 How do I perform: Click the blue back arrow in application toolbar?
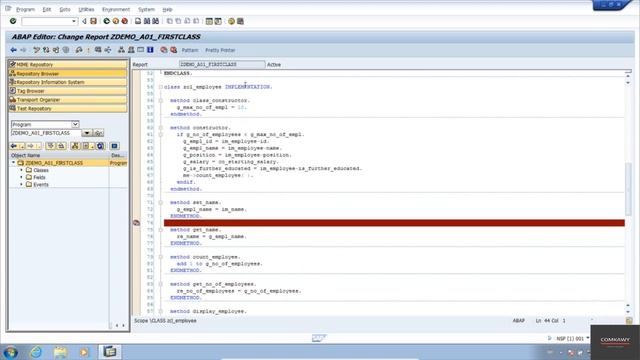tap(13, 50)
